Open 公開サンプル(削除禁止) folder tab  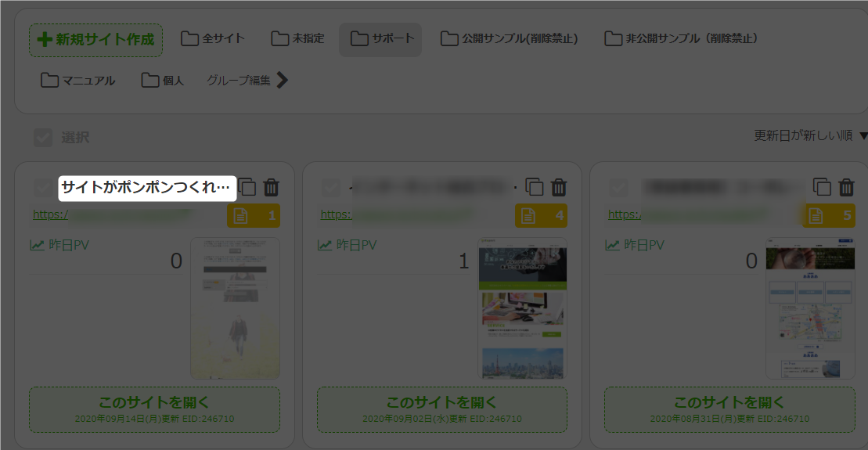pos(510,39)
